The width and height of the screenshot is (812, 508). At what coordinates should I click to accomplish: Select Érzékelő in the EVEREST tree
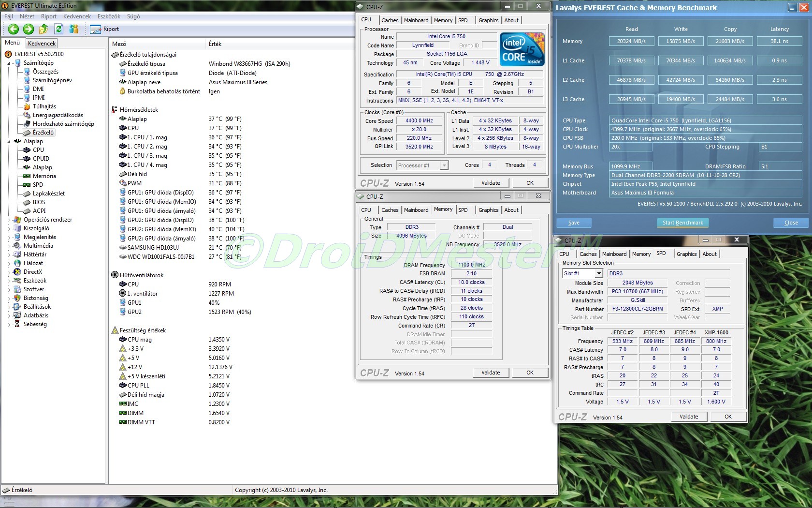point(43,133)
